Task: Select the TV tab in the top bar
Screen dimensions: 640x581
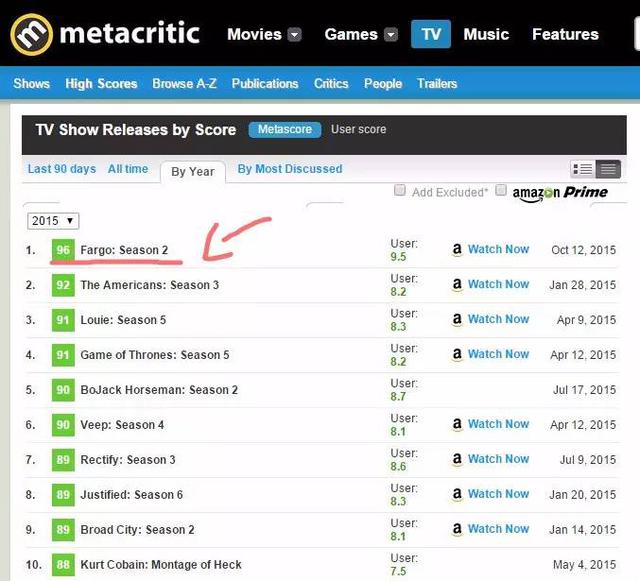Action: (431, 34)
